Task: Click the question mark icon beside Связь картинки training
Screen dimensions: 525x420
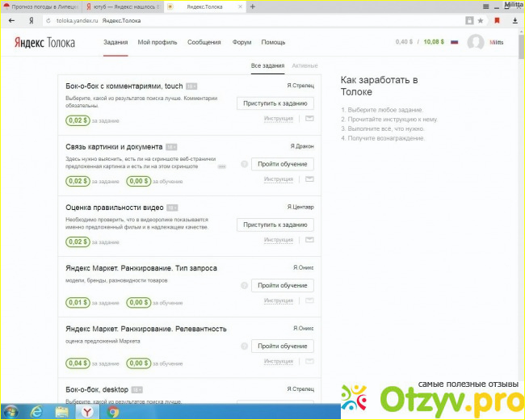Action: pyautogui.click(x=244, y=164)
